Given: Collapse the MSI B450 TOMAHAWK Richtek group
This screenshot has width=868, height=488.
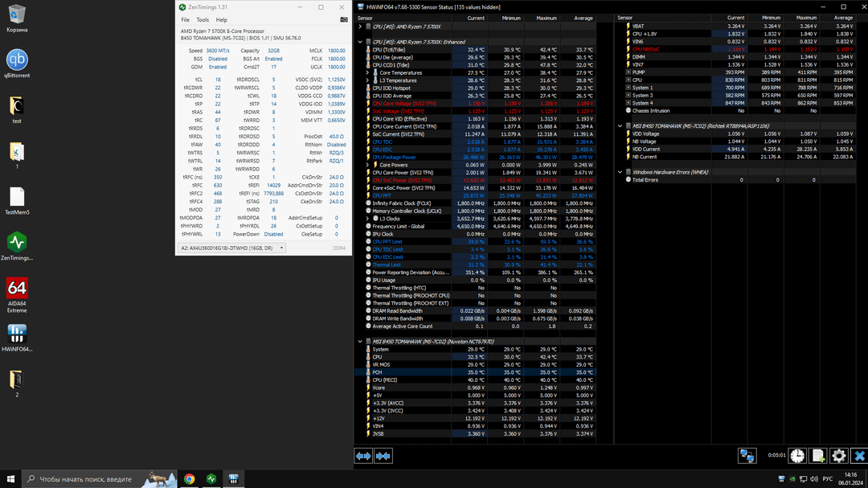Looking at the screenshot, I should [620, 125].
